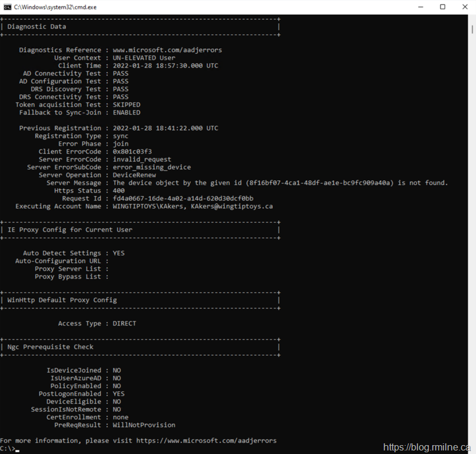The width and height of the screenshot is (476, 454).
Task: Click the Ngc Prerequisite Check header
Action: [x=50, y=347]
